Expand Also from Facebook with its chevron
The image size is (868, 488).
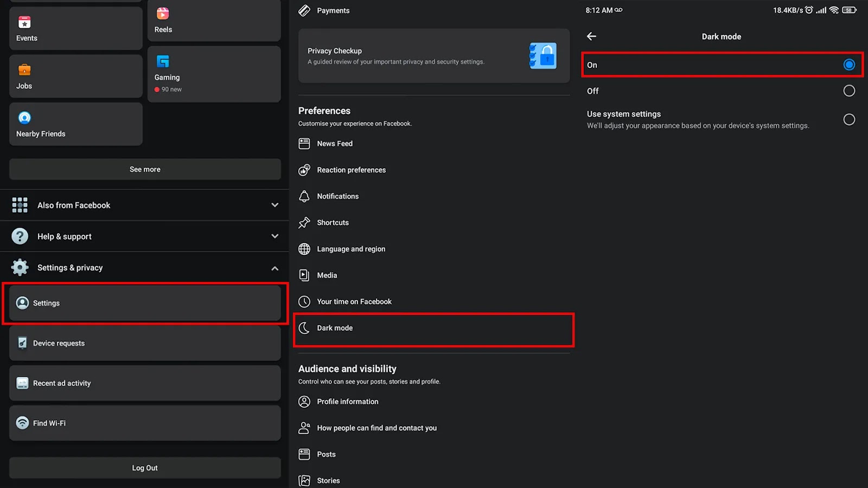point(275,205)
